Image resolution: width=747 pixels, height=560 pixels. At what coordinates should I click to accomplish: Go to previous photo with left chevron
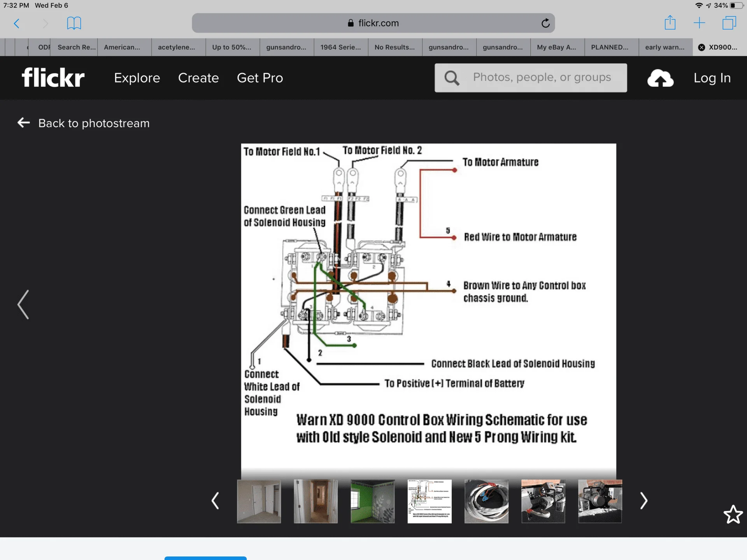tap(23, 304)
